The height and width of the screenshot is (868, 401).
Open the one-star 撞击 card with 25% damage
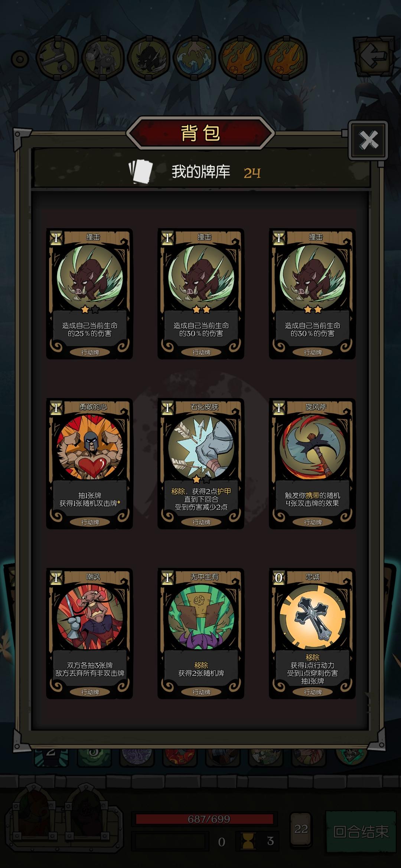[x=89, y=294]
